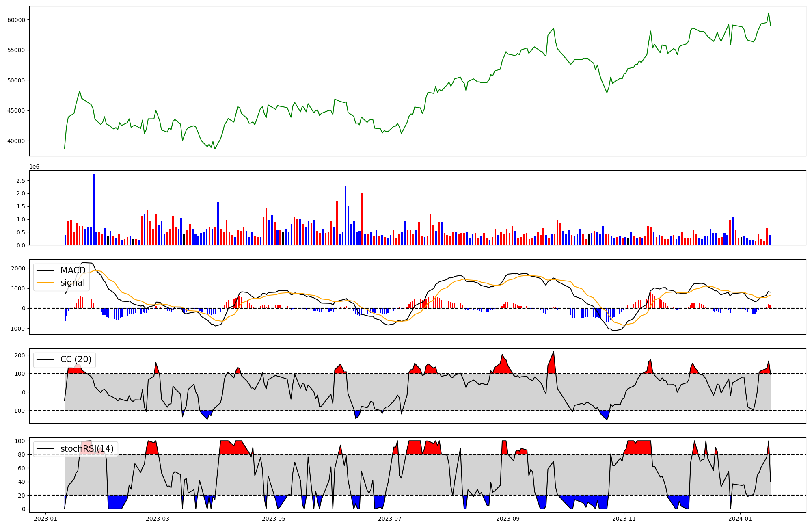Click the 200 tick on CCI axis
Image resolution: width=812 pixels, height=528 pixels.
pos(19,355)
